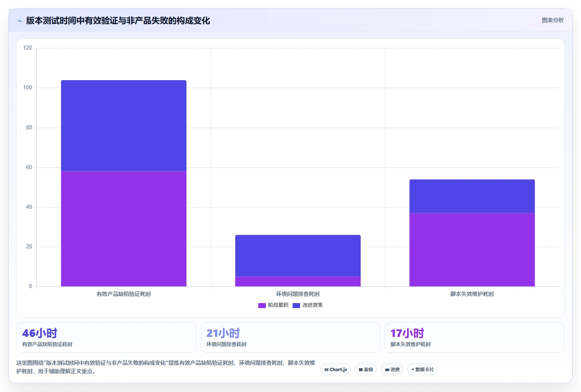Click y-axis value 60
The height and width of the screenshot is (392, 581).
point(29,167)
